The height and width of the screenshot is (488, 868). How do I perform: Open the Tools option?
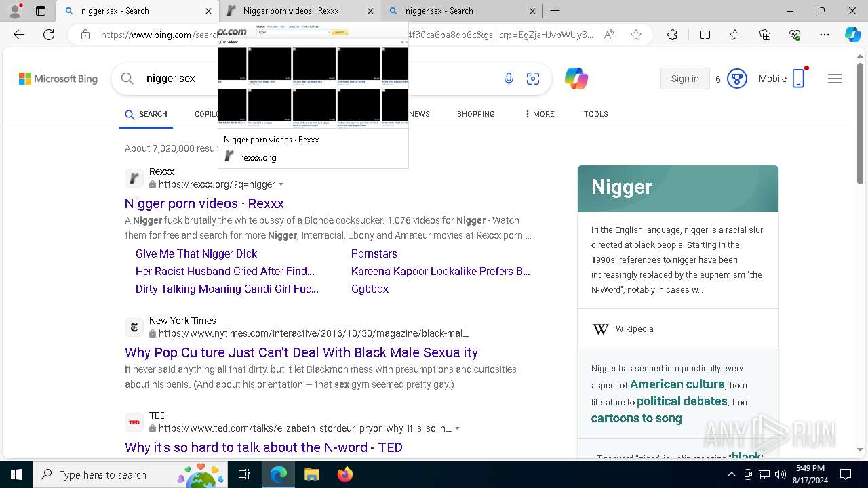click(595, 114)
